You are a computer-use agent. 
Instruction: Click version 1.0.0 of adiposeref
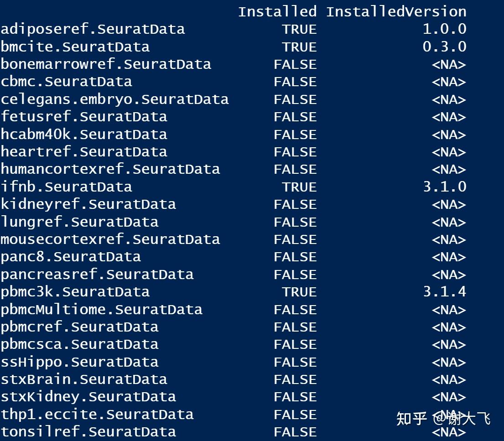pyautogui.click(x=444, y=29)
